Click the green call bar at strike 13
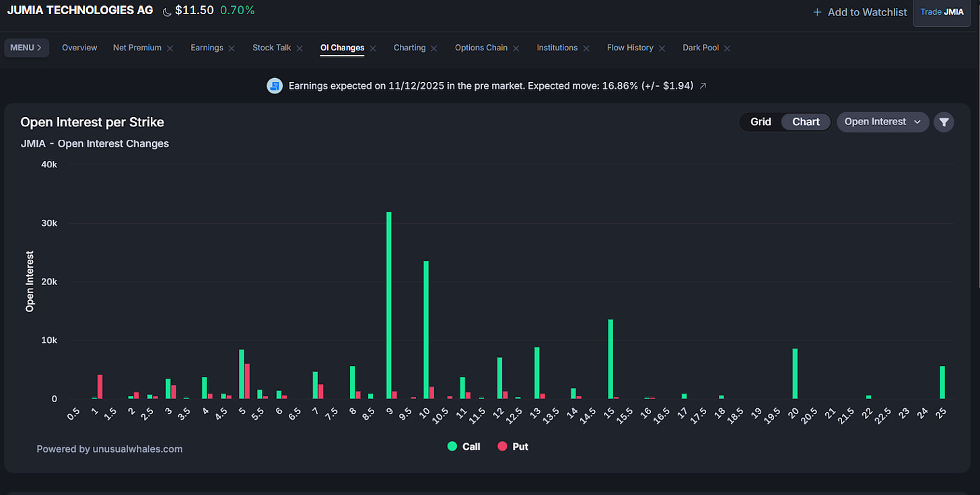This screenshot has height=495, width=980. pyautogui.click(x=537, y=373)
